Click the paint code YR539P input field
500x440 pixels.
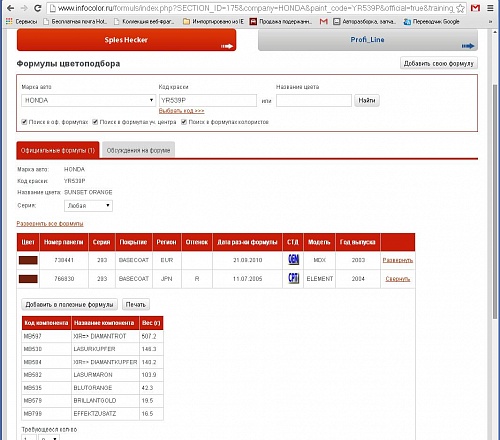click(x=208, y=100)
